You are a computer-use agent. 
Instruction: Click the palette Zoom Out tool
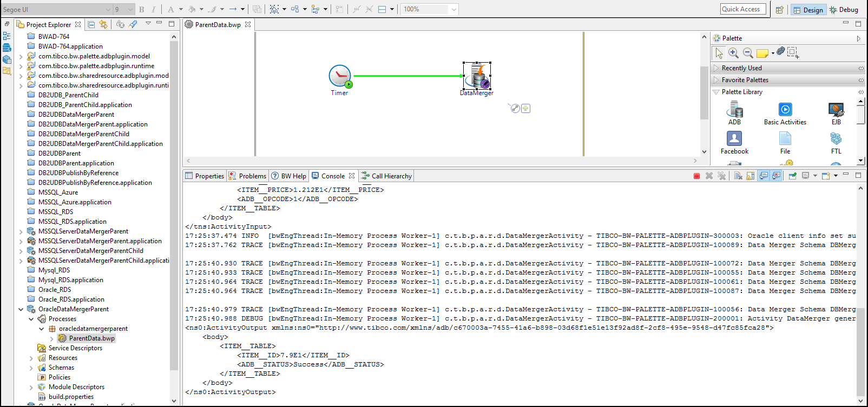coord(748,52)
